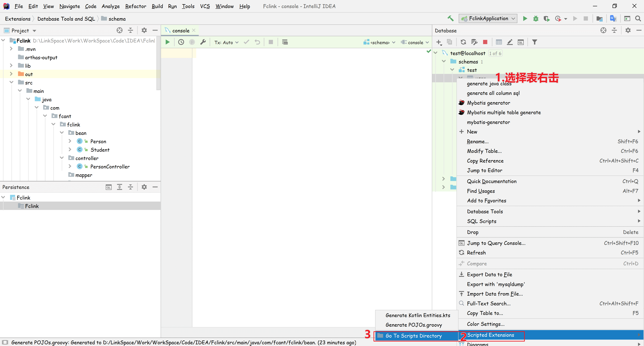Image resolution: width=644 pixels, height=346 pixels.
Task: Open the database Filter funnel icon
Action: pyautogui.click(x=534, y=42)
